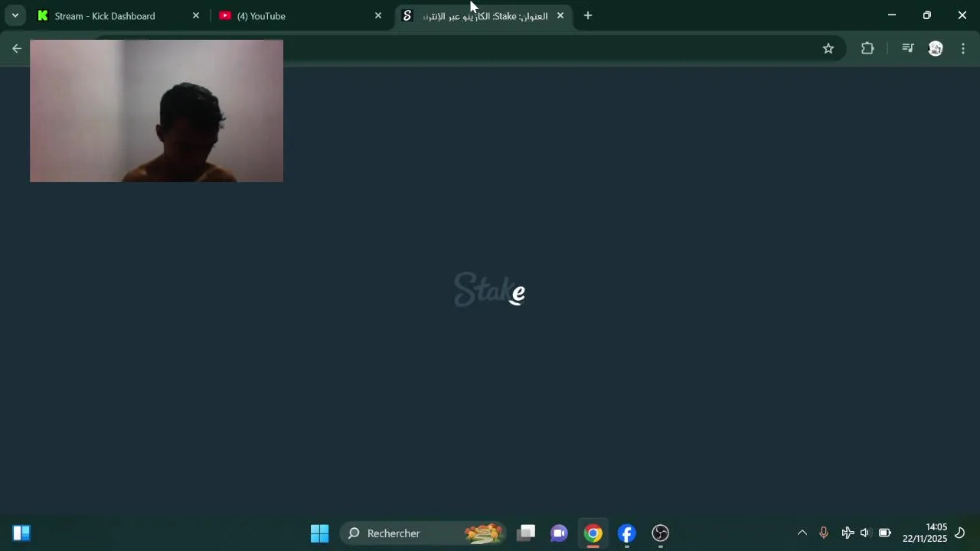The height and width of the screenshot is (551, 980).
Task: Minimize the Chrome window
Action: click(891, 15)
